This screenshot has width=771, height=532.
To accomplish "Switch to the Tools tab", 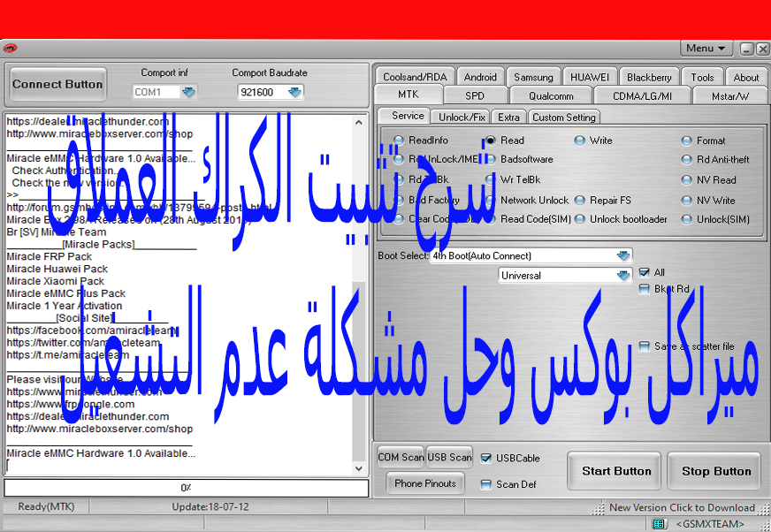I will (x=702, y=77).
